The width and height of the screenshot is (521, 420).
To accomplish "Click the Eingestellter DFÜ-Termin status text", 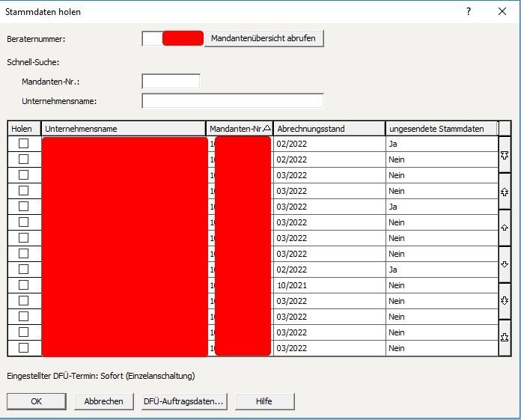I will point(100,376).
